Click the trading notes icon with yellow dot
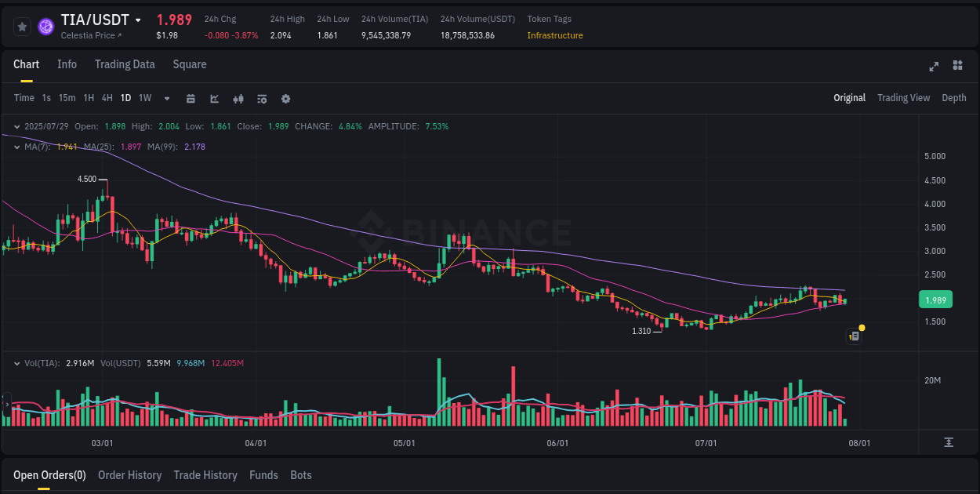This screenshot has width=980, height=494. 854,335
